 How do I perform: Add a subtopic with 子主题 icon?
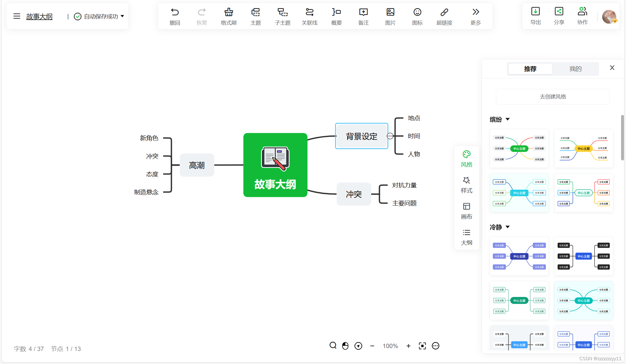point(283,12)
